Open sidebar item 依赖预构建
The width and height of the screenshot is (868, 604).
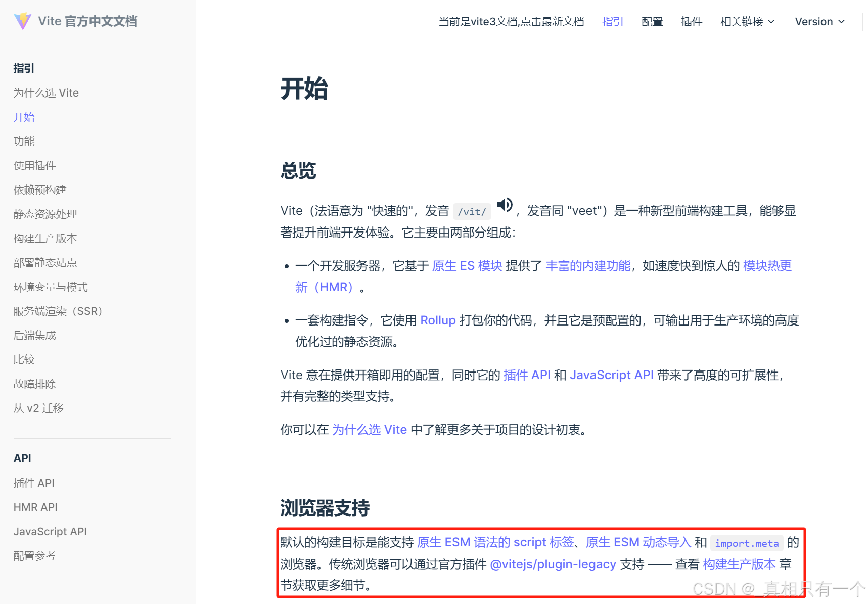tap(40, 190)
